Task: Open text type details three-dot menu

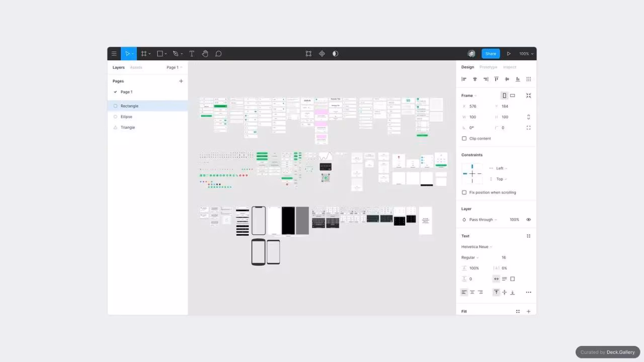Action: (x=528, y=292)
